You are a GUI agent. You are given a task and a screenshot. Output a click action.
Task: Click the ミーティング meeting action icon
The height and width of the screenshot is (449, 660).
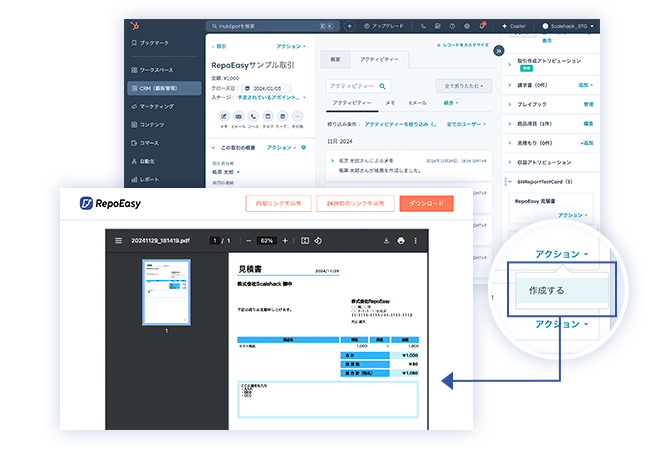click(x=282, y=116)
